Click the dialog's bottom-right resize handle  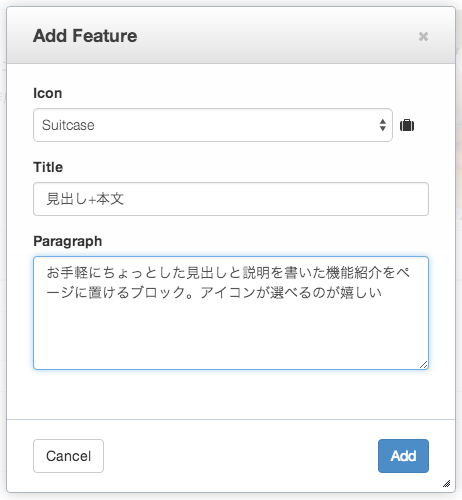[x=447, y=483]
